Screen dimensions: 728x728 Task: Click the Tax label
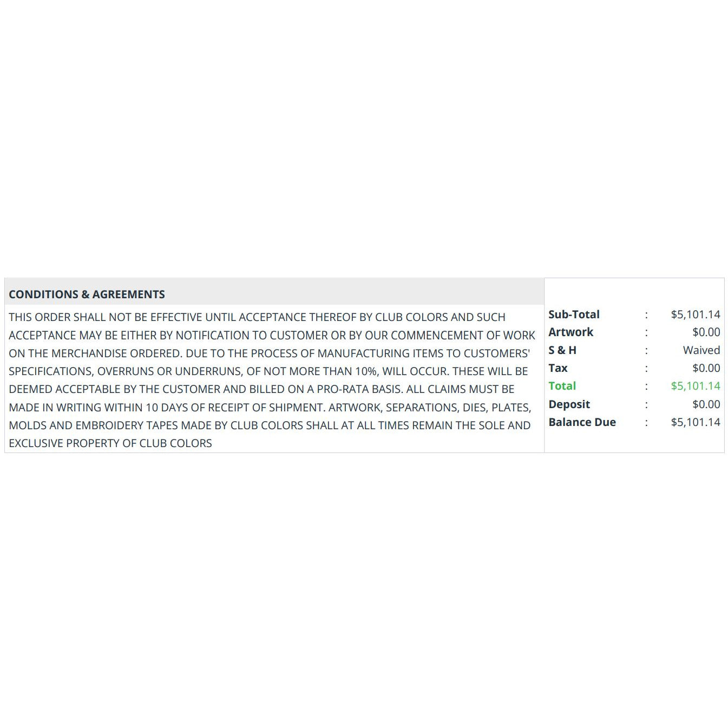tap(558, 368)
